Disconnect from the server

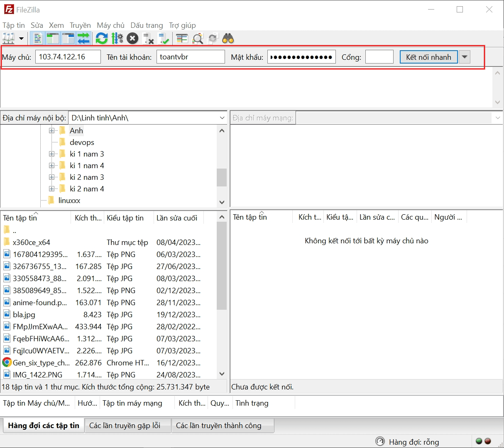(x=147, y=38)
